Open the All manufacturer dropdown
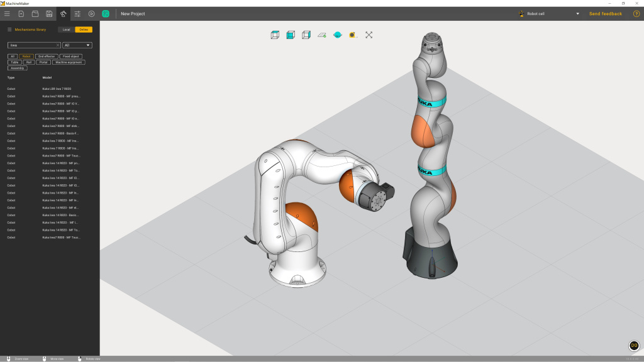The height and width of the screenshot is (362, 644). 77,45
